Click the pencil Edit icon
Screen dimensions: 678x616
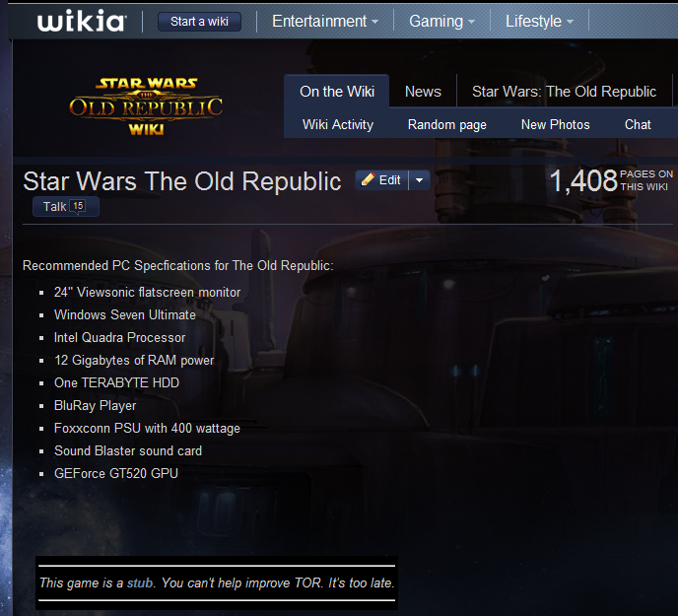point(368,179)
